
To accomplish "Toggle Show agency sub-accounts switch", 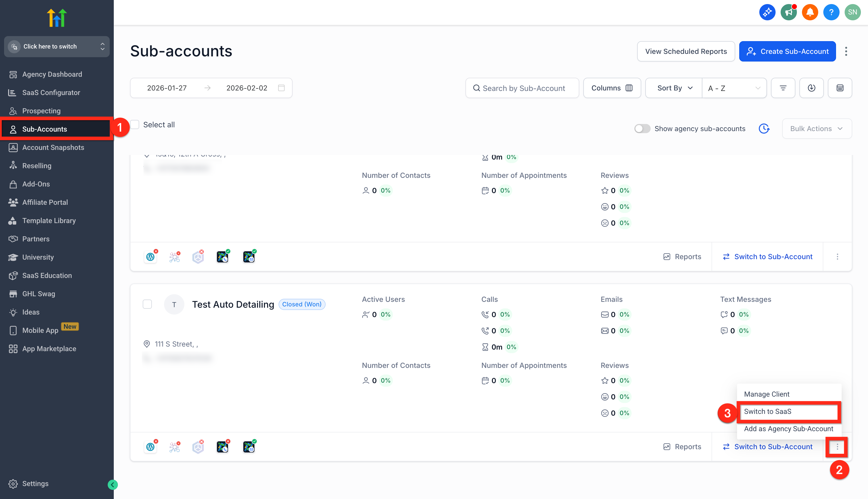I will click(x=642, y=129).
